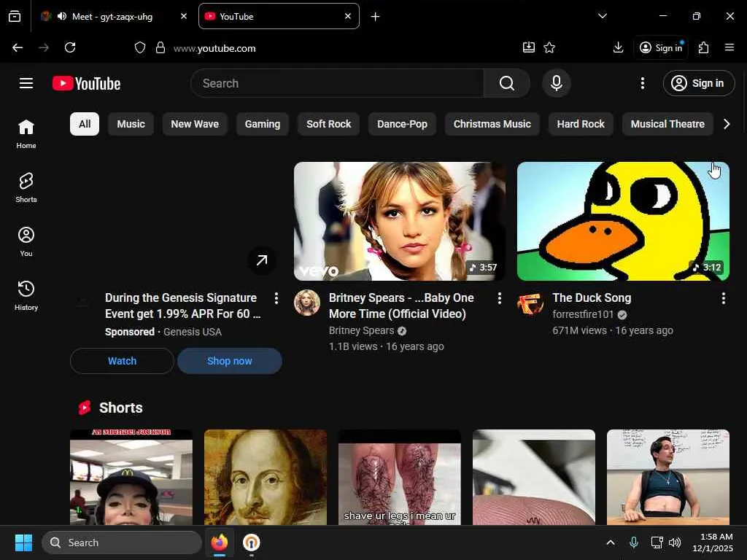
Task: Open Windows Start menu
Action: (x=23, y=542)
